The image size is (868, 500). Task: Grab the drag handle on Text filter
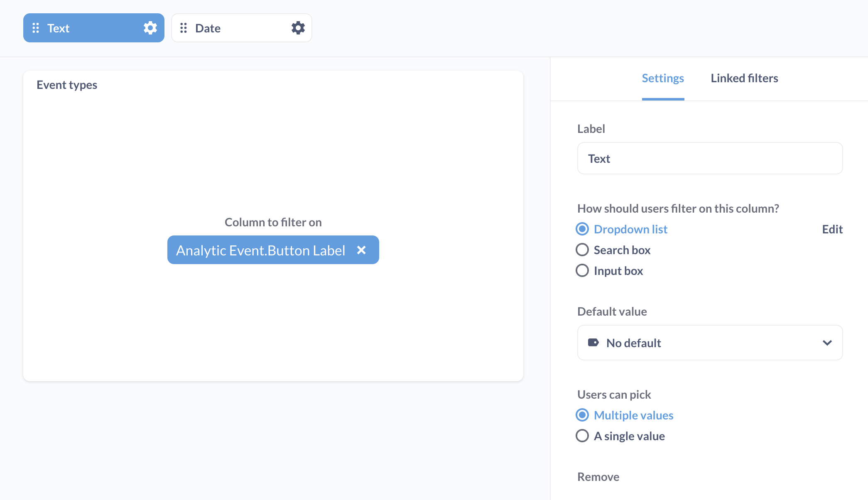pos(36,28)
